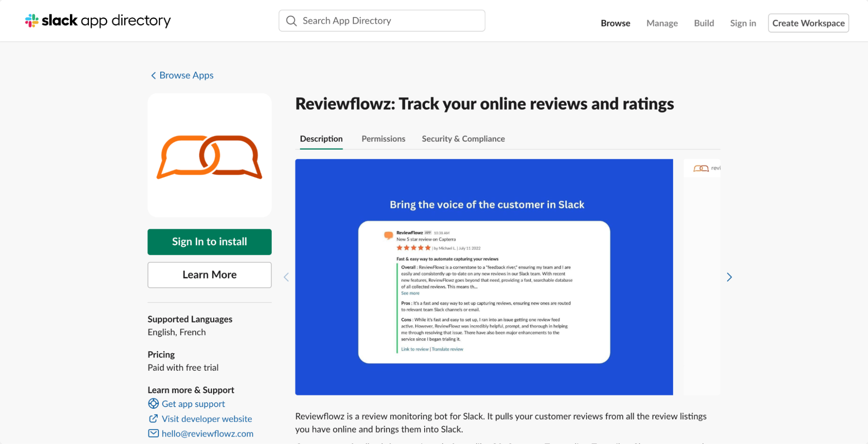Open the partially visible next screenshot
868x444 pixels.
(x=702, y=277)
